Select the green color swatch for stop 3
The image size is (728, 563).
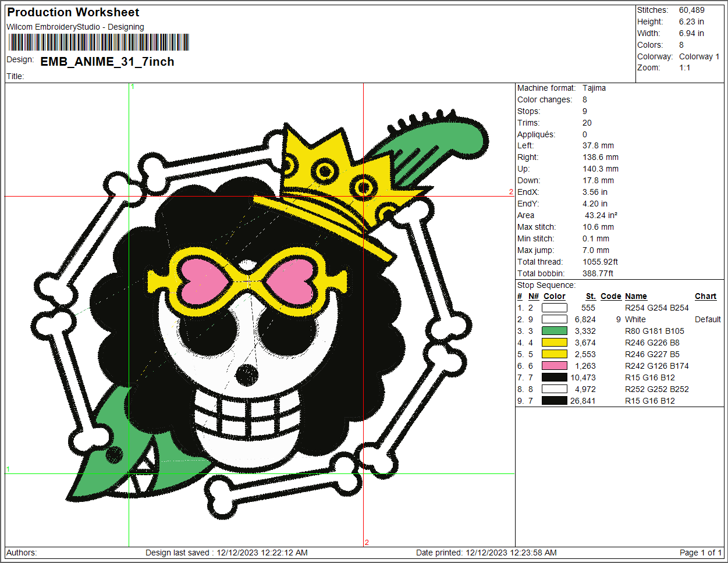[x=554, y=331]
